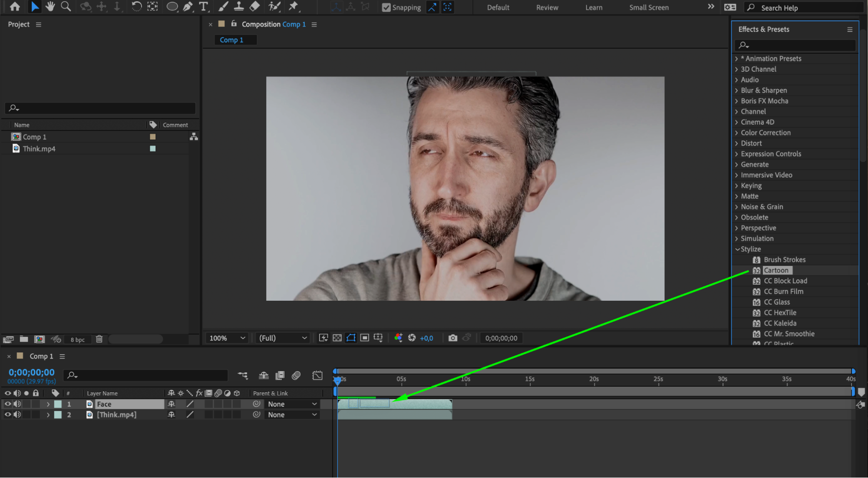Select the Rotation tool
Image resolution: width=868 pixels, height=478 pixels.
click(136, 7)
